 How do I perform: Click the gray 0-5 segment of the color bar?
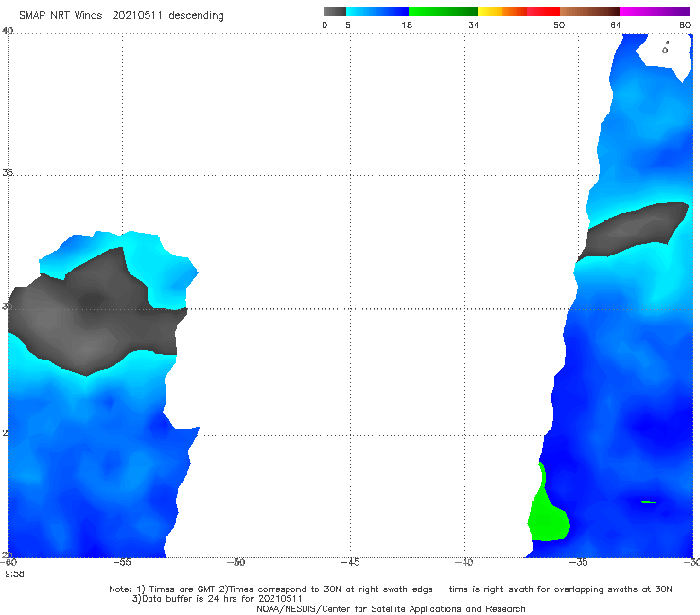click(334, 11)
